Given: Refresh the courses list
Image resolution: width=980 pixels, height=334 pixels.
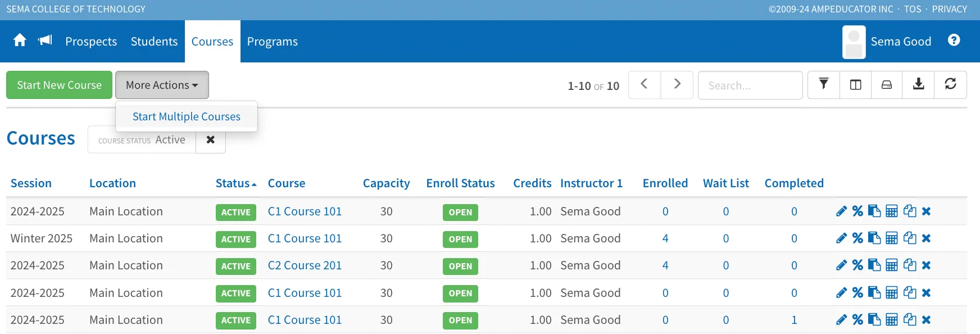Looking at the screenshot, I should [950, 85].
